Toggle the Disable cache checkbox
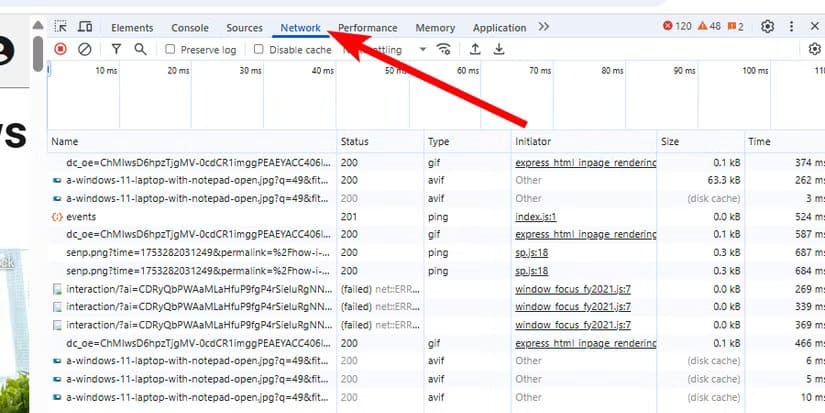825x413 pixels. [x=258, y=49]
